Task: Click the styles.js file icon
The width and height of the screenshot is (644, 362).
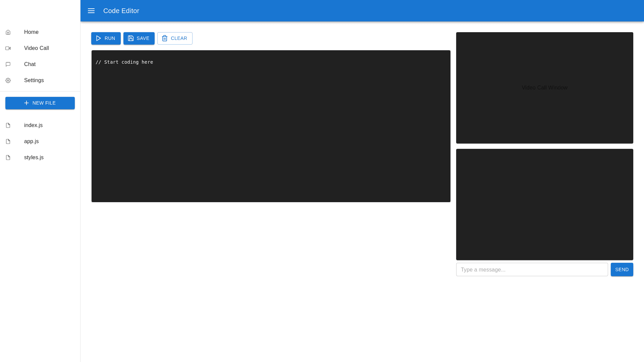Action: 8,158
